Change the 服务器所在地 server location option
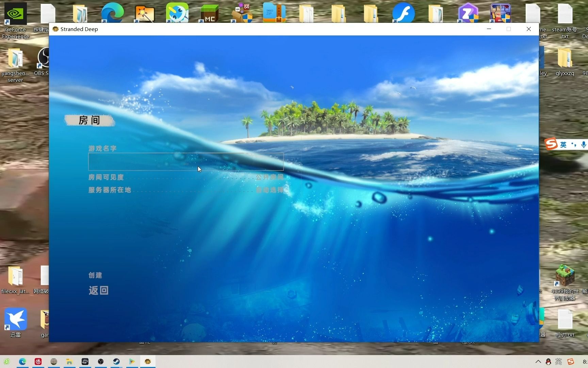The width and height of the screenshot is (588, 368). click(186, 190)
